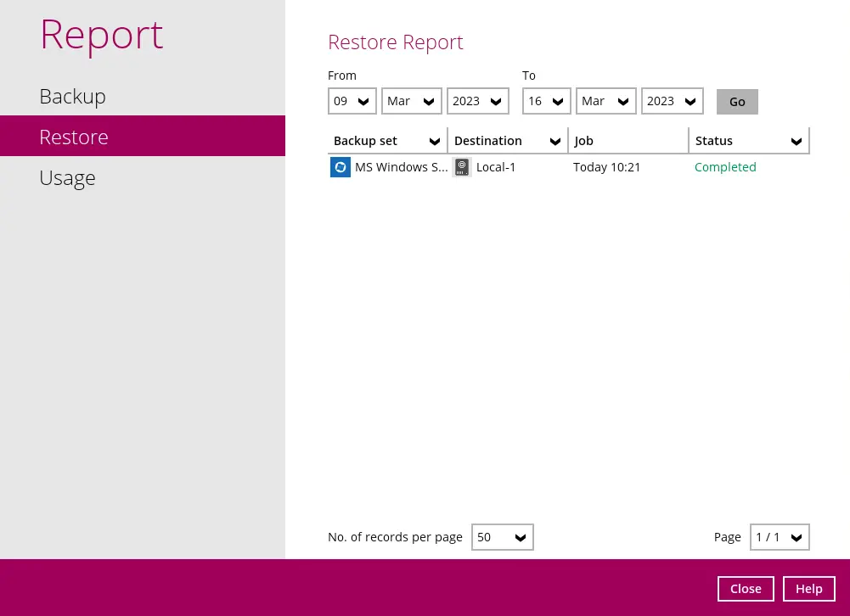The width and height of the screenshot is (850, 616).
Task: Open the From year dropdown
Action: tap(478, 101)
